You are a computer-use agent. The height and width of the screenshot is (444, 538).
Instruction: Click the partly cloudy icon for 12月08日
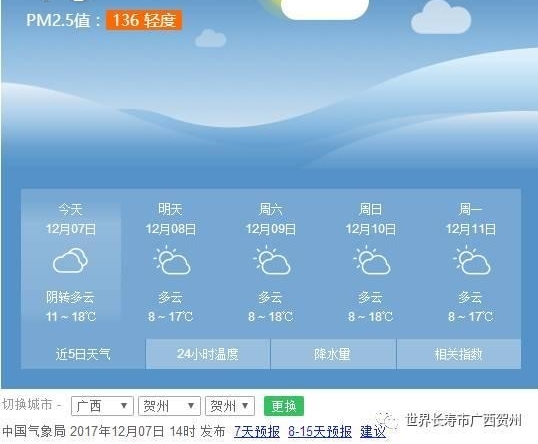172,260
